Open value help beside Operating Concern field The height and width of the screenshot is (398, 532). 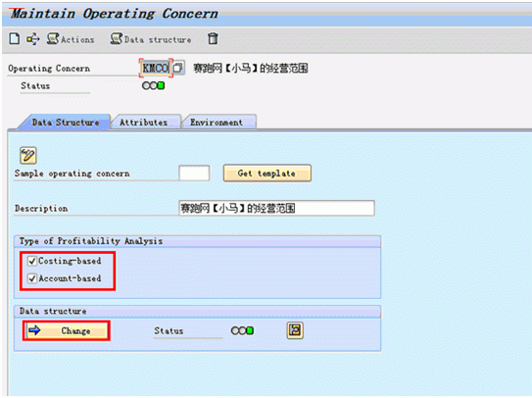click(x=178, y=68)
